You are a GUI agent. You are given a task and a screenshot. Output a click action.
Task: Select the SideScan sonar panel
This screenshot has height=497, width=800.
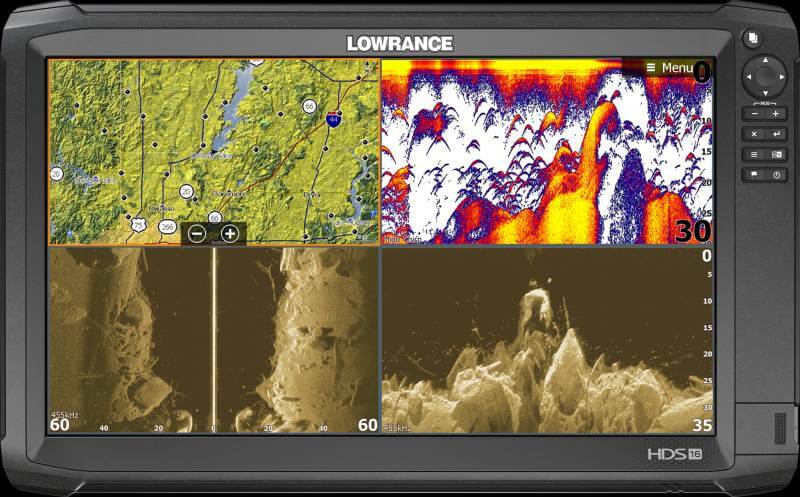pos(214,340)
